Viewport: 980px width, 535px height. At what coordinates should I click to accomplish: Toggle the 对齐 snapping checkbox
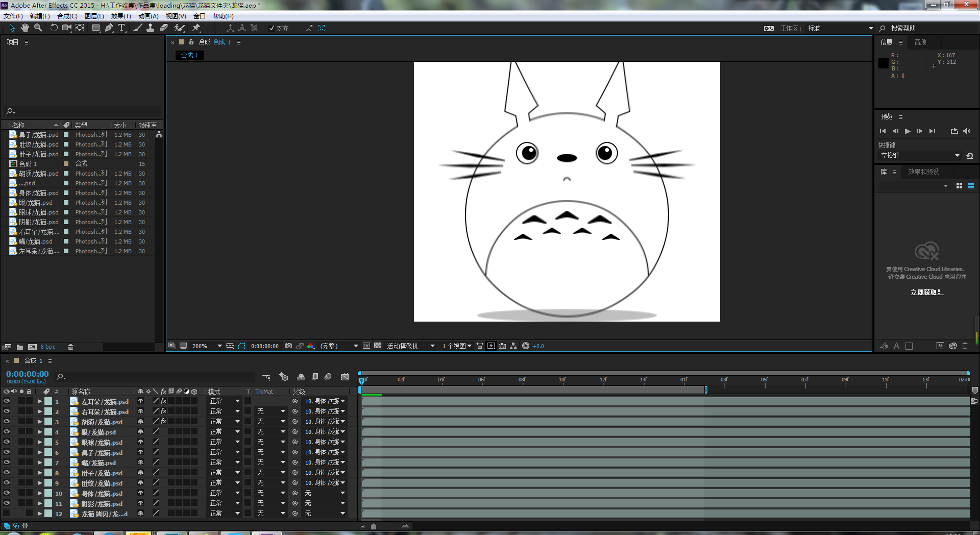[x=272, y=28]
